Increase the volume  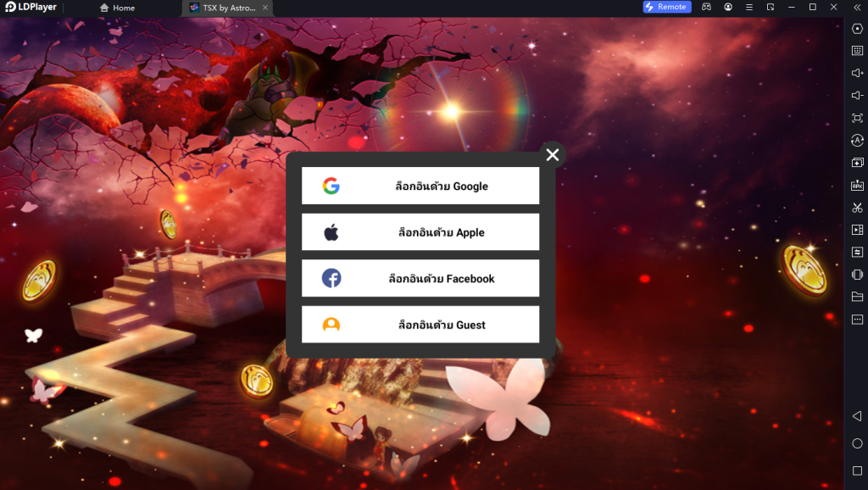tap(857, 73)
